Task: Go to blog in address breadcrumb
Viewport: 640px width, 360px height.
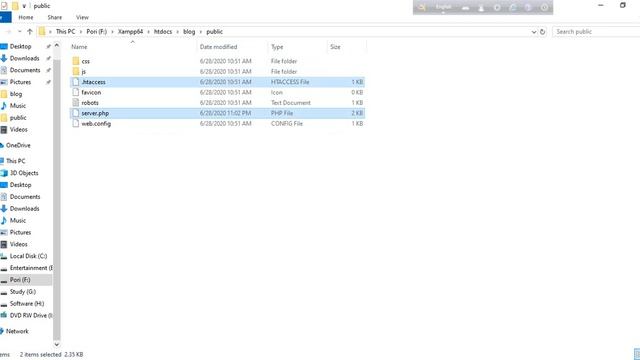Action: pyautogui.click(x=189, y=31)
